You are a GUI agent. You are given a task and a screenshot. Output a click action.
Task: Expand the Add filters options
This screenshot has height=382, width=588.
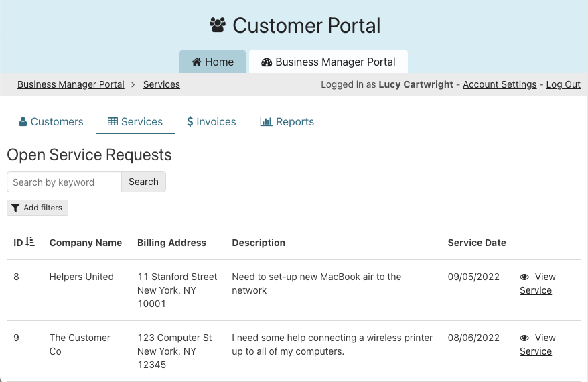tap(38, 208)
